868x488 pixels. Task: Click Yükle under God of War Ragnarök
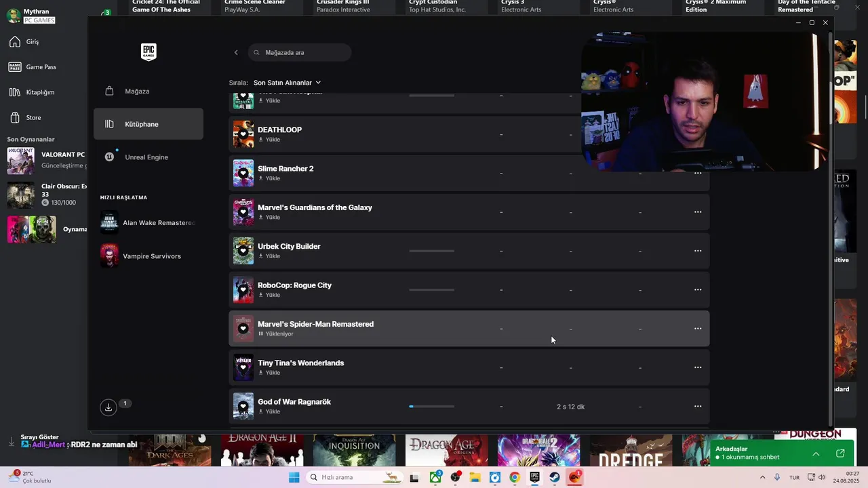269,411
